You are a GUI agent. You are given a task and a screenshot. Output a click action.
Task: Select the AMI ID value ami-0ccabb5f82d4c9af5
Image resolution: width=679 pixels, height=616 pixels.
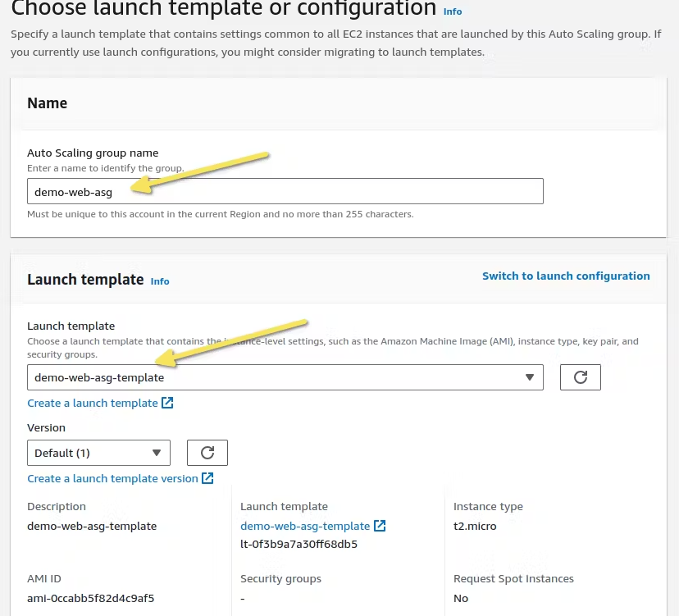tap(90, 599)
